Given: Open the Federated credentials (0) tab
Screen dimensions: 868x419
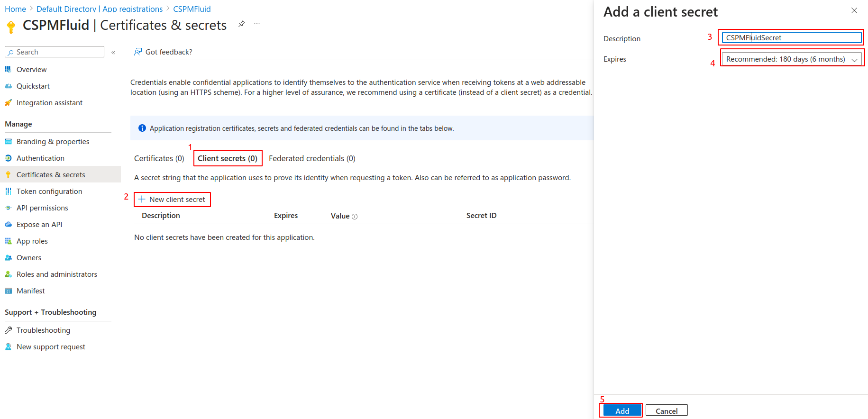Looking at the screenshot, I should coord(312,158).
